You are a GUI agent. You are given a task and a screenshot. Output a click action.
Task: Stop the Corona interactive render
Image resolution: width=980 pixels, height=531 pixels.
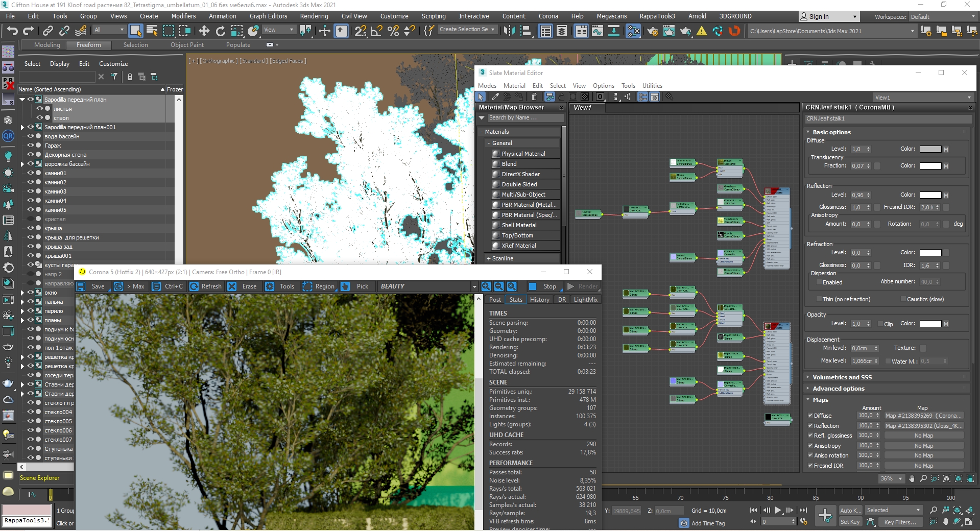click(543, 286)
